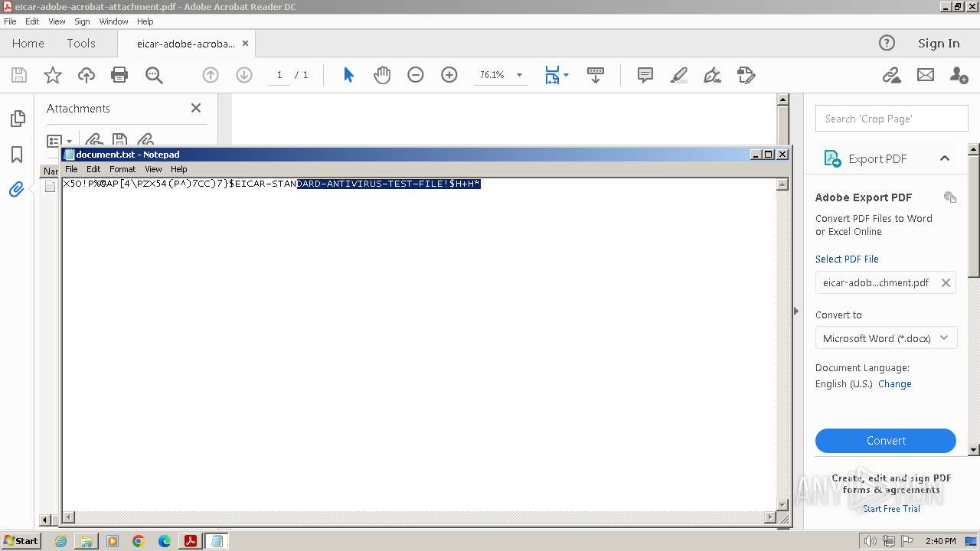Click the Select PDF File link
980x551 pixels.
(847, 259)
